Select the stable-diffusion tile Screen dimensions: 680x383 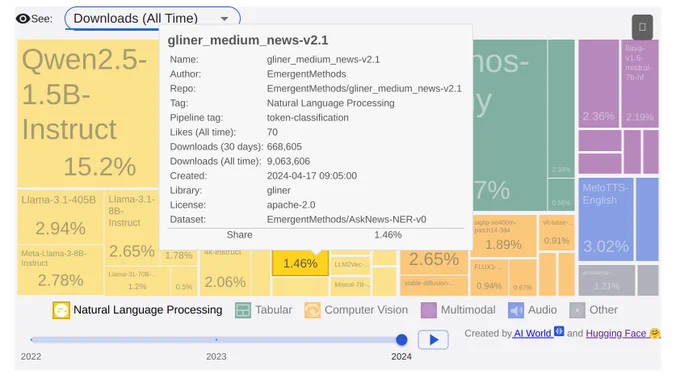[434, 285]
